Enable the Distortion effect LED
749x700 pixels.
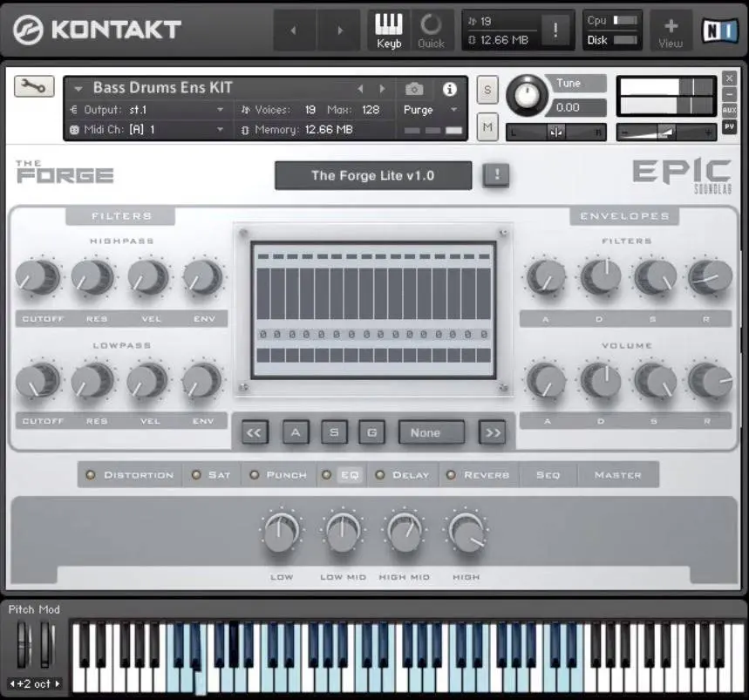click(x=90, y=475)
